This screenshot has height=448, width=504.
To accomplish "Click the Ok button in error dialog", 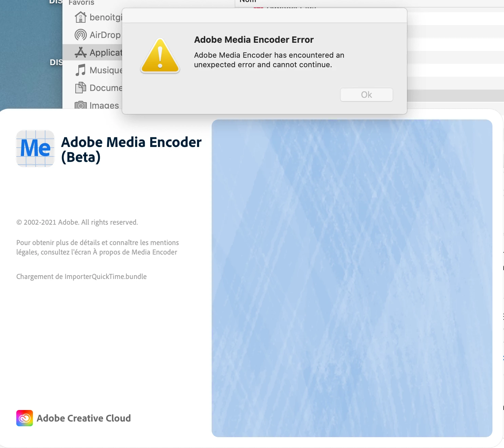I will coord(367,95).
